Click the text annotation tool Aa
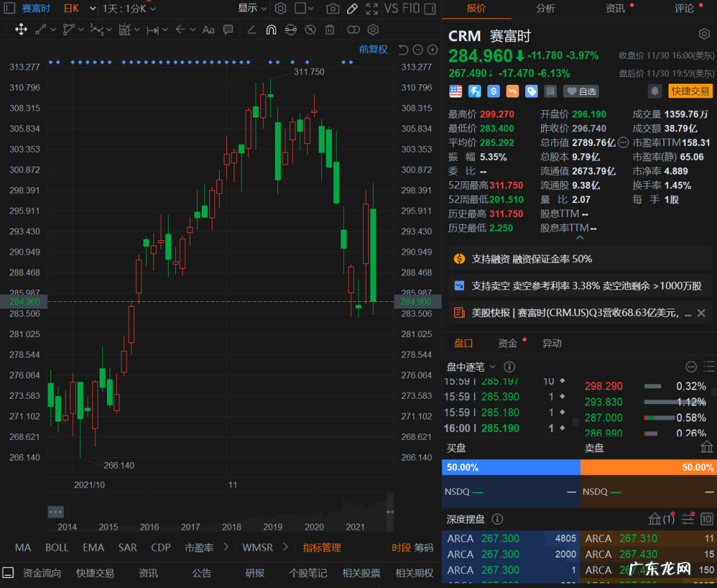 pos(208,29)
